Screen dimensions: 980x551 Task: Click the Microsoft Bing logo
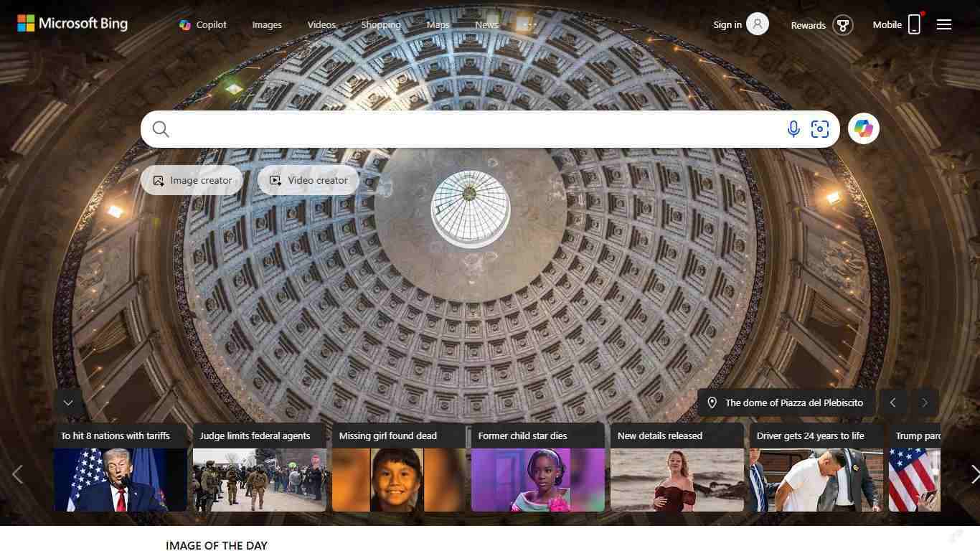point(72,23)
